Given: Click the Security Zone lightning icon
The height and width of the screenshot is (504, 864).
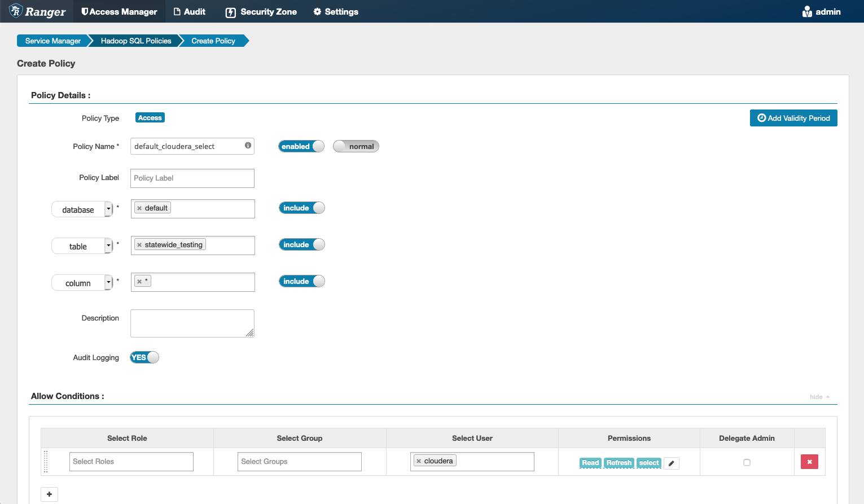Looking at the screenshot, I should pos(230,11).
